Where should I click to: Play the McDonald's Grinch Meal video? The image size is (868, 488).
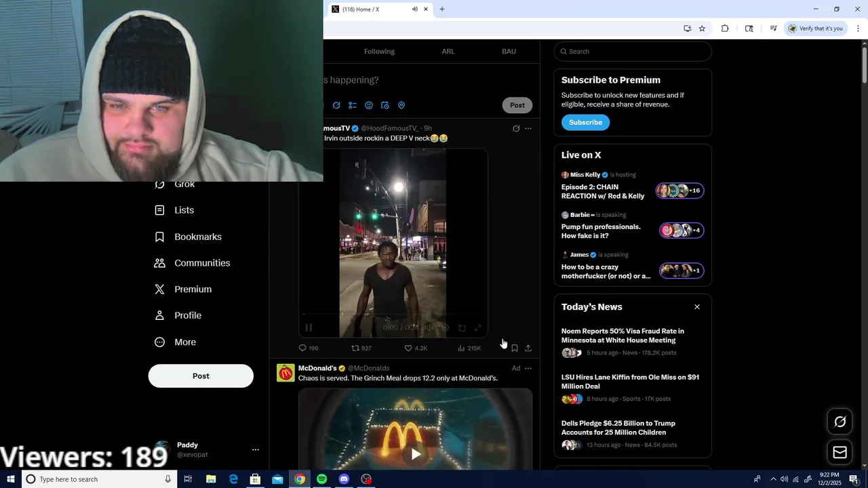[x=416, y=453]
